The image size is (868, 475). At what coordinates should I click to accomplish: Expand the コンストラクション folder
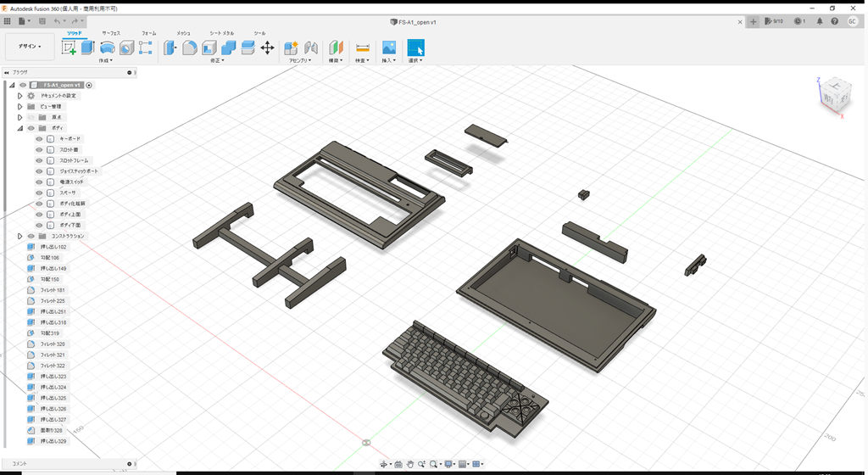pyautogui.click(x=19, y=237)
